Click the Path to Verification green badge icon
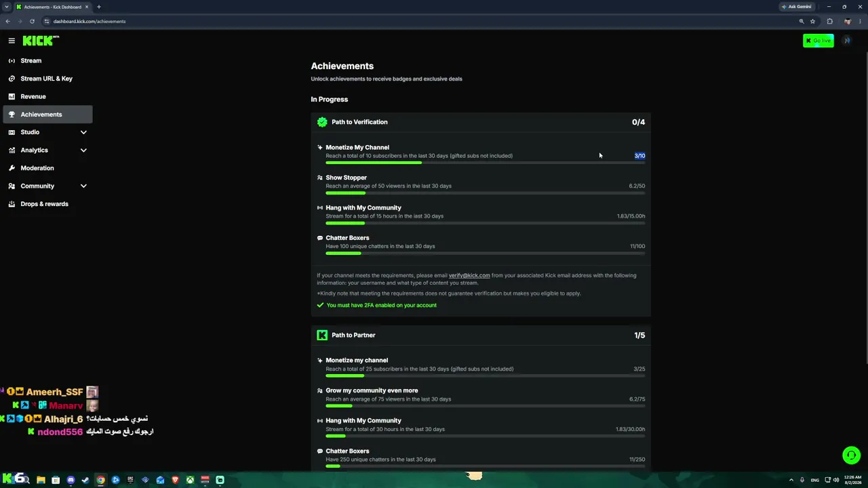Viewport: 868px width, 488px height. coord(322,122)
